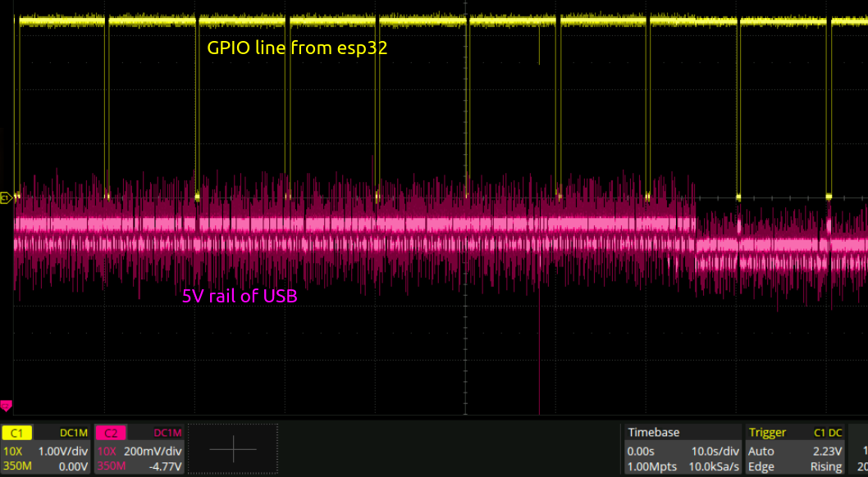
Task: Change C1 1.00V/div vertical scale
Action: (63, 451)
